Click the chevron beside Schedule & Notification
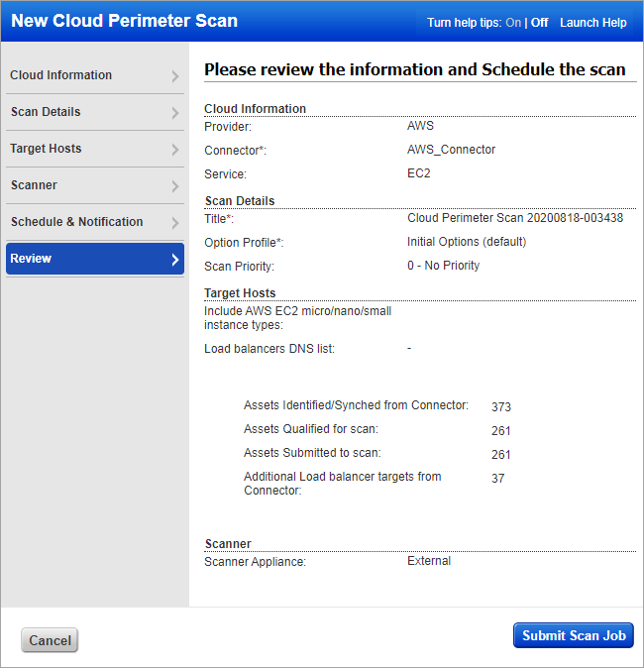The height and width of the screenshot is (668, 644). 175,223
